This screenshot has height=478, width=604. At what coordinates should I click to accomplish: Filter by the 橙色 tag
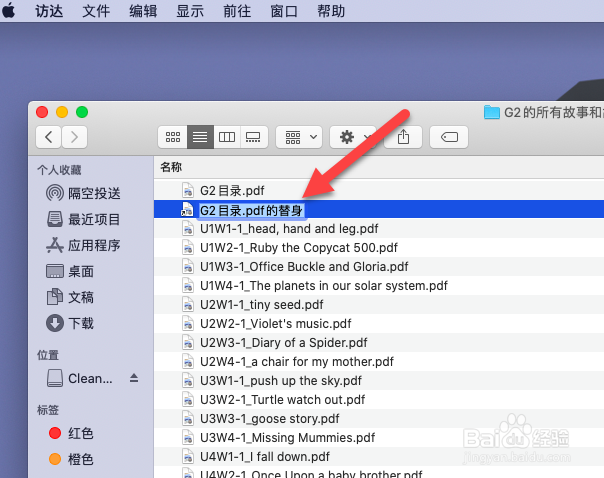point(71,459)
